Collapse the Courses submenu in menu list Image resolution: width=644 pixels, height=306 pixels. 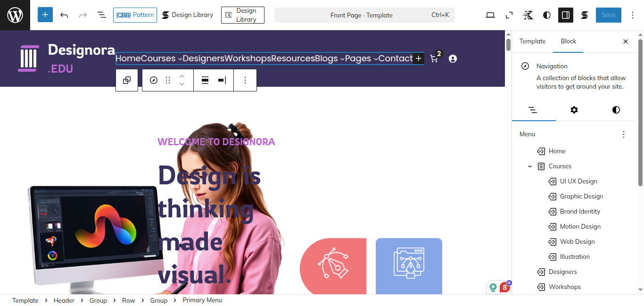(530, 166)
